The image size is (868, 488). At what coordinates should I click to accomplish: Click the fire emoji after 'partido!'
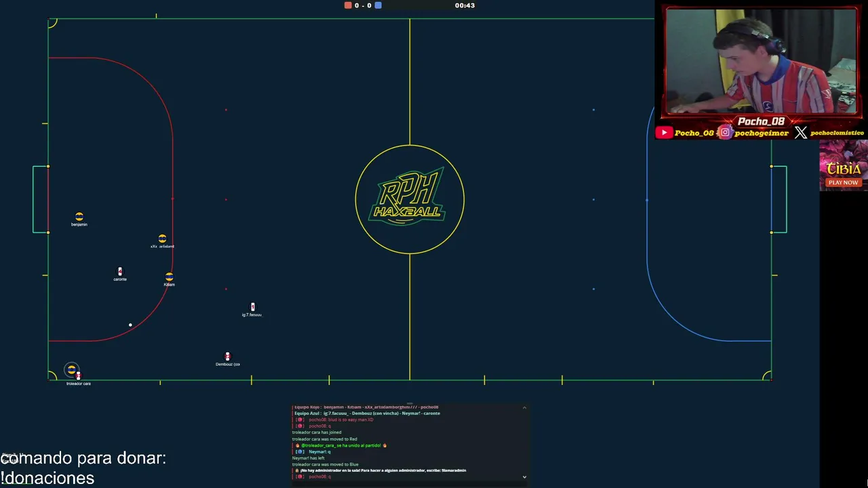tap(384, 445)
